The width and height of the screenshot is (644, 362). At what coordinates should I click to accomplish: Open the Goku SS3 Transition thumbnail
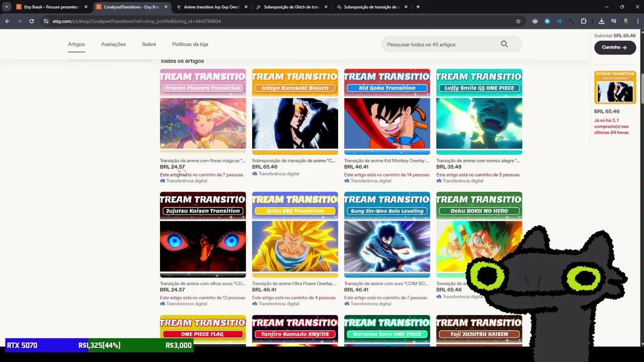[295, 235]
